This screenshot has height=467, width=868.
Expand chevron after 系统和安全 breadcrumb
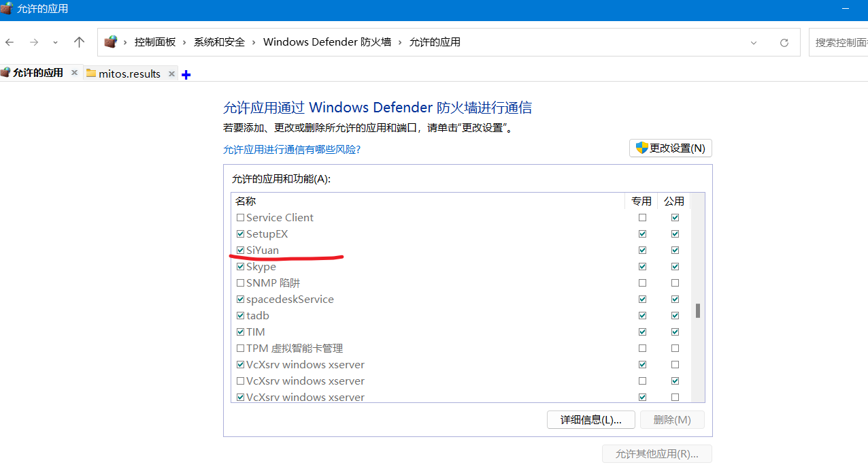coord(254,42)
